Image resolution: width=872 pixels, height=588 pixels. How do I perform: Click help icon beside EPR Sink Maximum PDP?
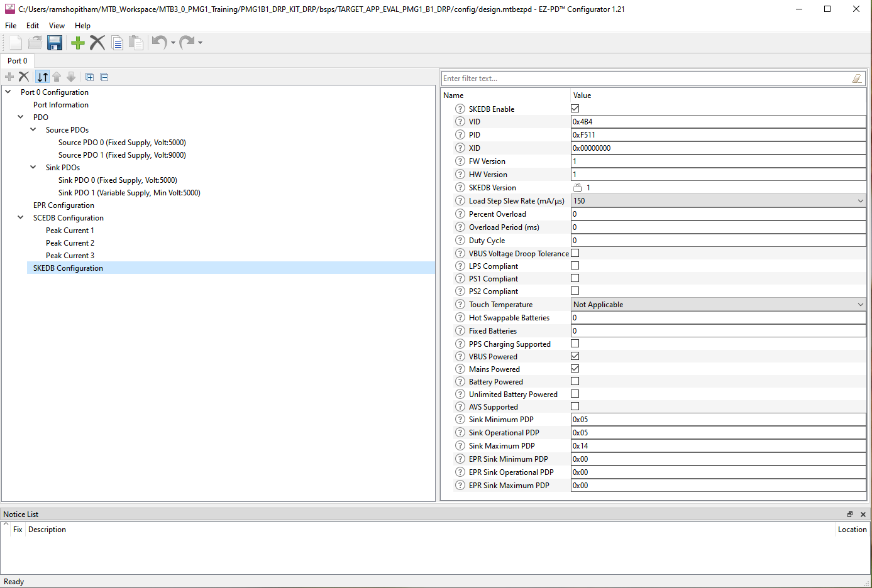(x=460, y=486)
